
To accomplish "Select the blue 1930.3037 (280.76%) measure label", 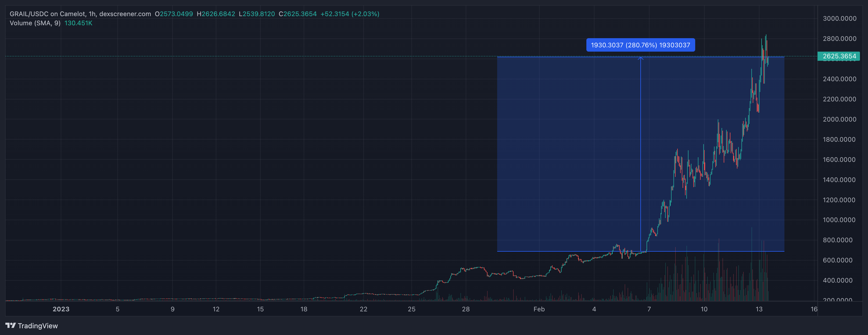I will [640, 45].
